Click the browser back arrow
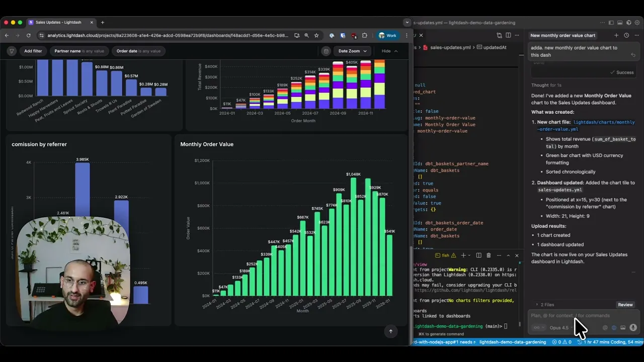644x362 pixels. point(7,36)
